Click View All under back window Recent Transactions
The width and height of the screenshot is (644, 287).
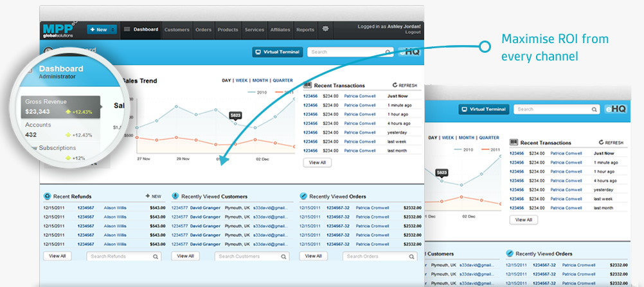click(523, 219)
